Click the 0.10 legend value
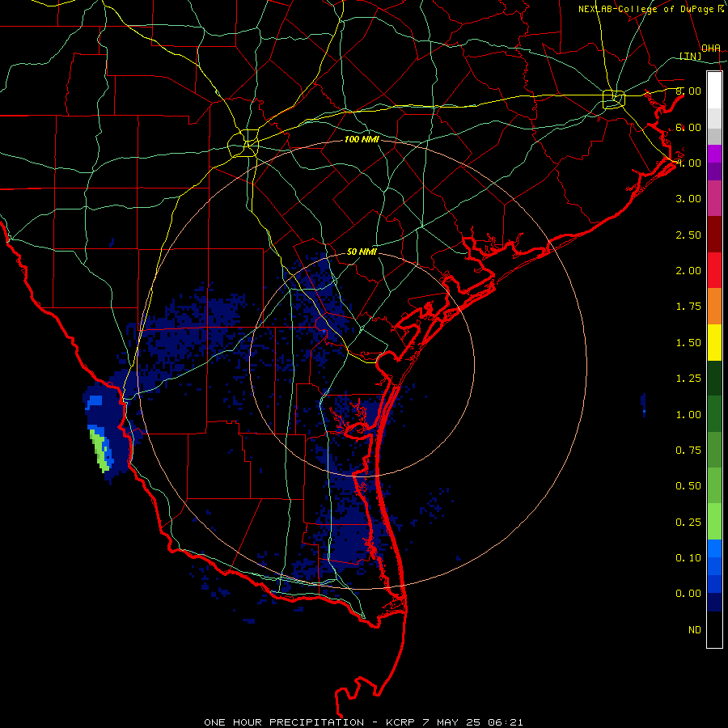Image resolution: width=728 pixels, height=728 pixels. (688, 558)
